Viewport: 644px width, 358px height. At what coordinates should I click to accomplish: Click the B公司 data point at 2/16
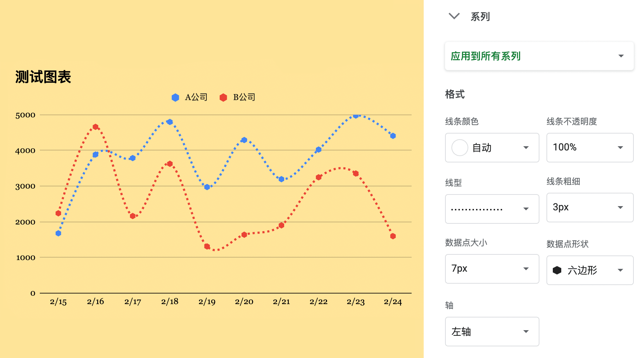95,127
